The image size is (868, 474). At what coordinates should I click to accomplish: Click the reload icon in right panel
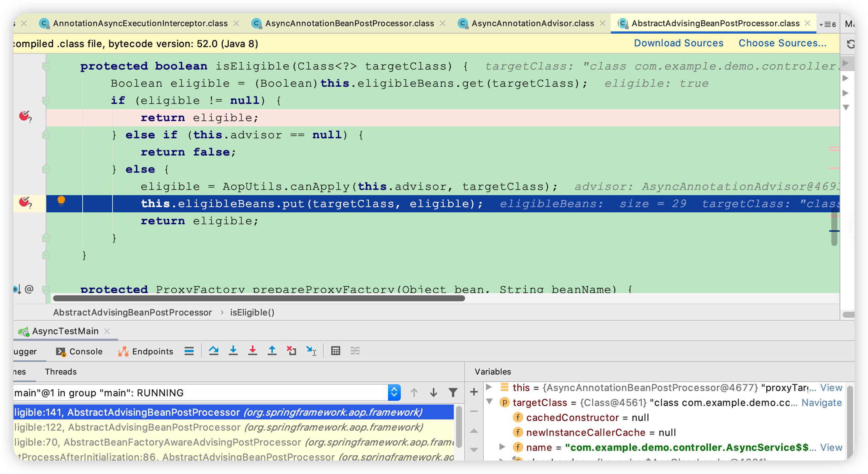click(850, 44)
